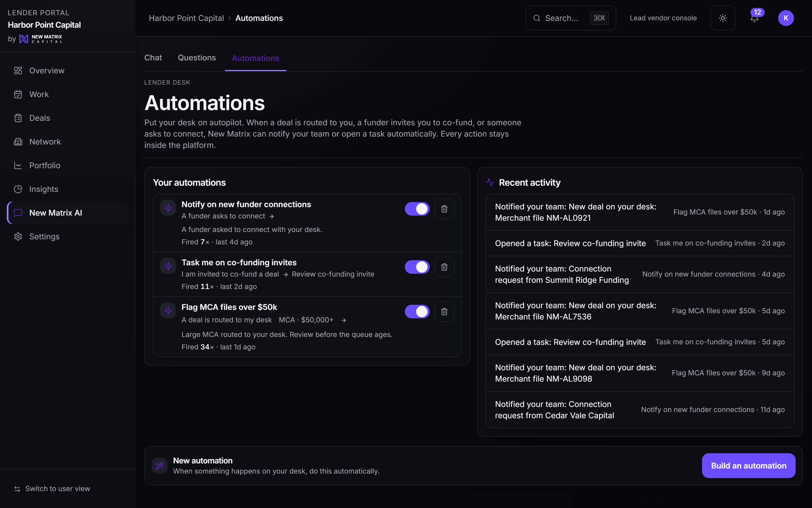Open the Deals sidebar item
812x508 pixels.
click(x=68, y=118)
